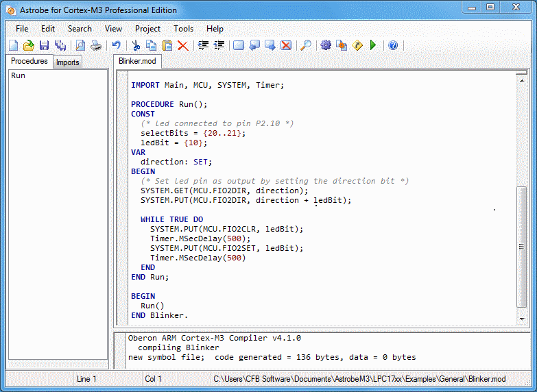This screenshot has height=392, width=537.
Task: Click the IMPORT keyword line in code
Action: 208,85
